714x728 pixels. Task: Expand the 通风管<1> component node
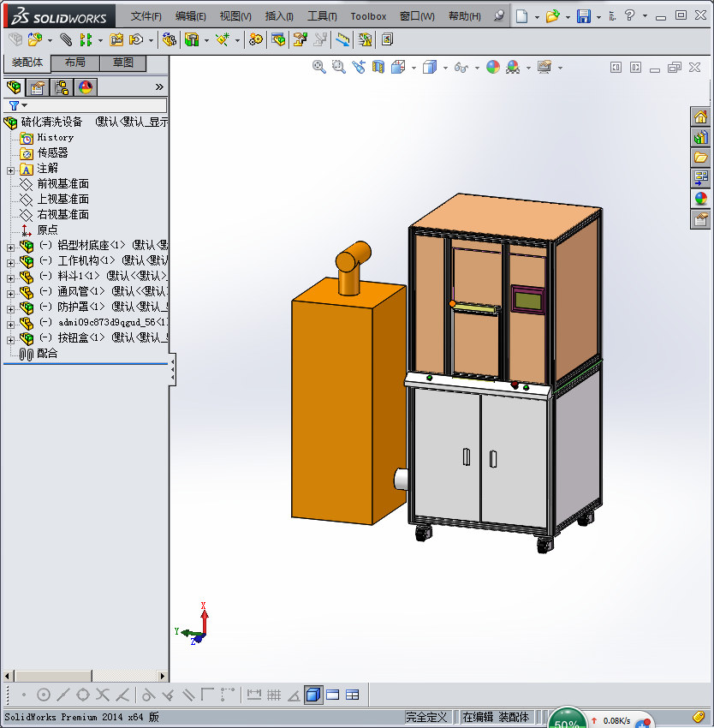(x=10, y=294)
